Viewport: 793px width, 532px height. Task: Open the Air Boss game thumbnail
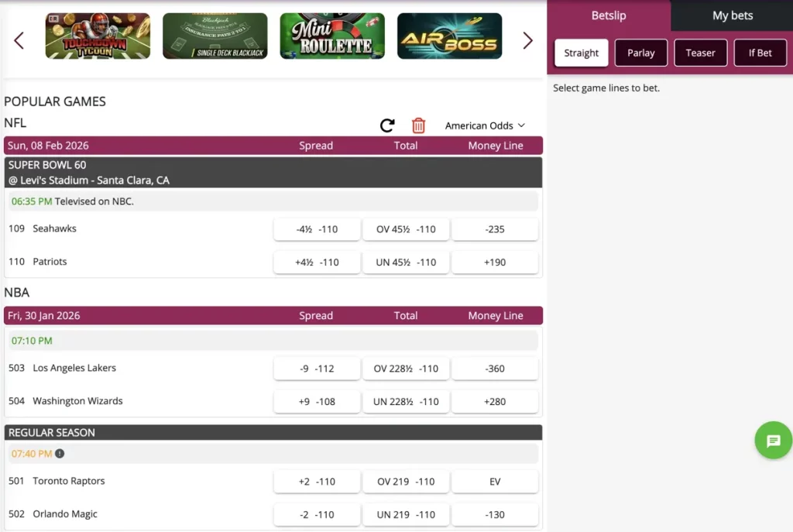tap(449, 35)
